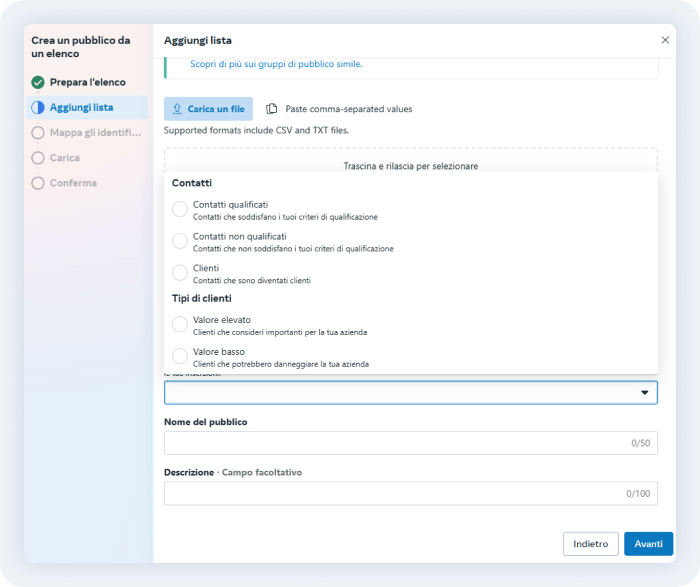The image size is (700, 587).
Task: Click the Avanti button
Action: (648, 544)
